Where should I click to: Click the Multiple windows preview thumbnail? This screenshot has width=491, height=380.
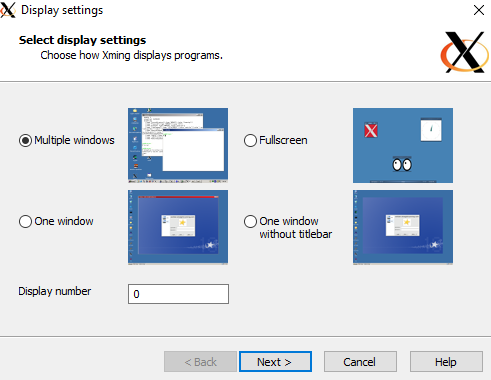tap(178, 145)
